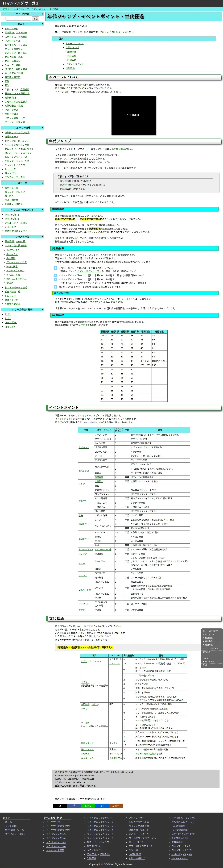Select the ゼラチナスマター討伐 table cell
Screen dimensions: 223x868
[160, 464]
